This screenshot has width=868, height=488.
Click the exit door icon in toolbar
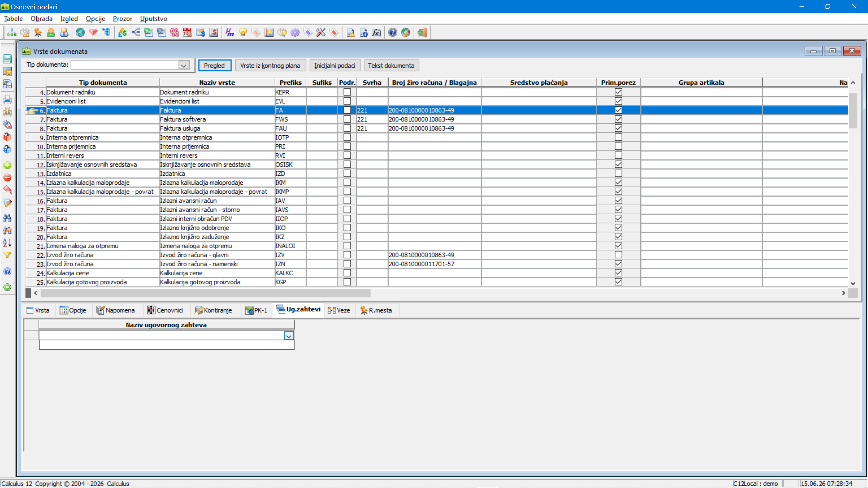pos(422,32)
